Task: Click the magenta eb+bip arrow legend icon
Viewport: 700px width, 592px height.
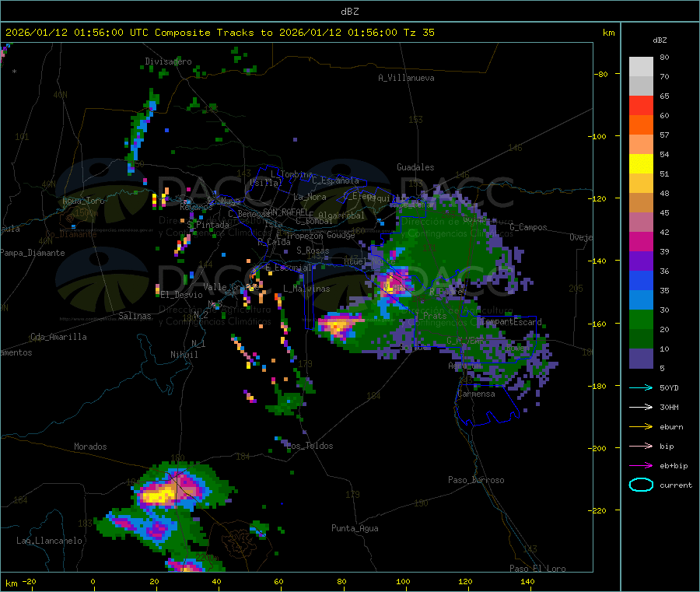Action: [641, 466]
